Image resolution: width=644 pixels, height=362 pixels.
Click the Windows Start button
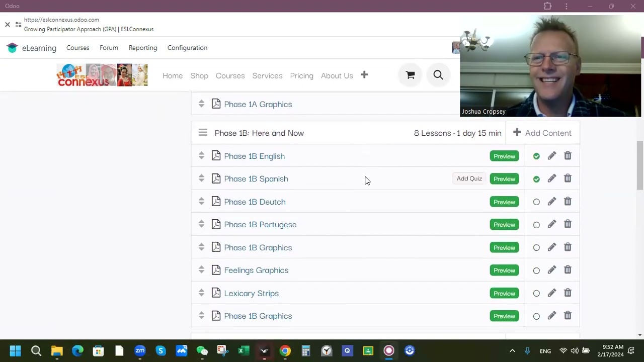pos(15,350)
